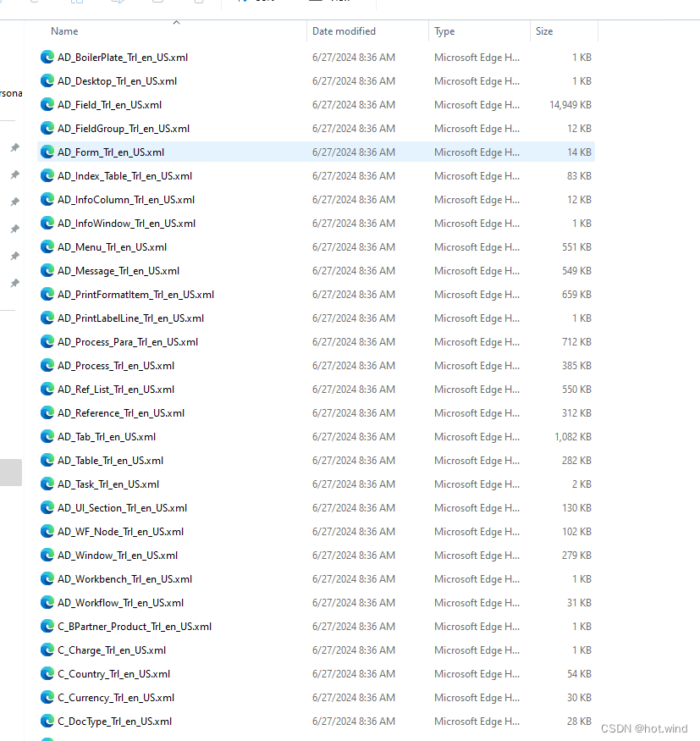700x741 pixels.
Task: Select file name AD_Field_Trl_en_US.xml
Action: coord(109,104)
